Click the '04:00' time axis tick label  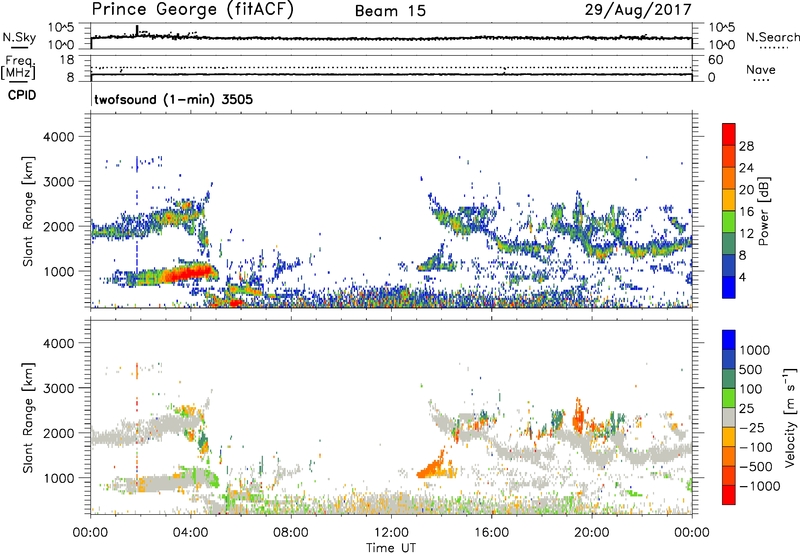click(191, 533)
